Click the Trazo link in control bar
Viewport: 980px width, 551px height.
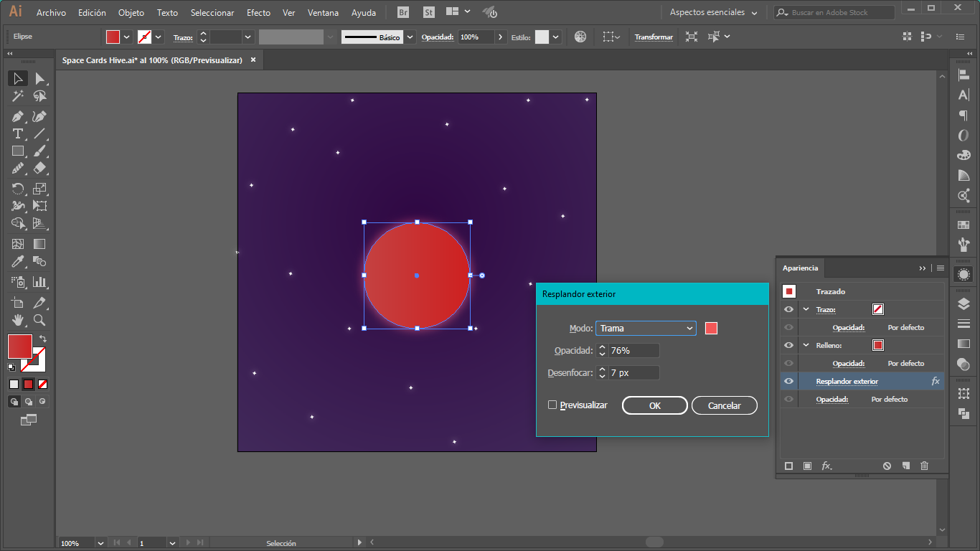(x=183, y=37)
